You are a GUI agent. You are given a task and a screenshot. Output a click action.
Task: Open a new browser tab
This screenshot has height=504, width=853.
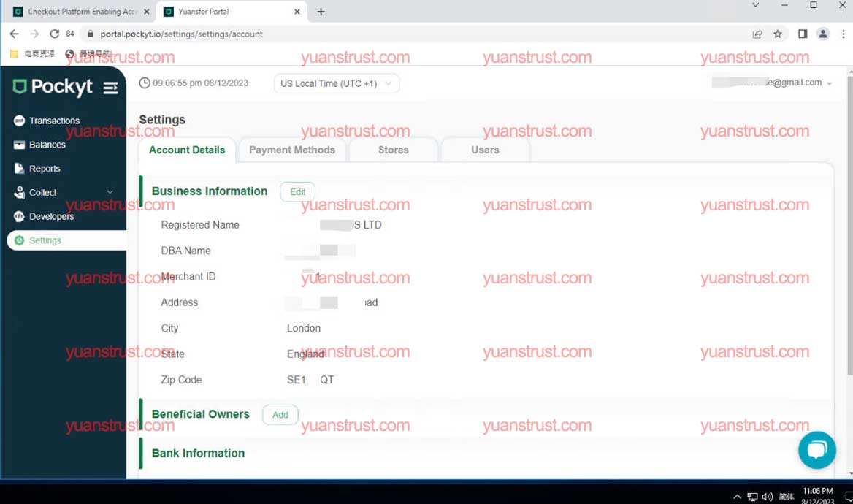[321, 12]
